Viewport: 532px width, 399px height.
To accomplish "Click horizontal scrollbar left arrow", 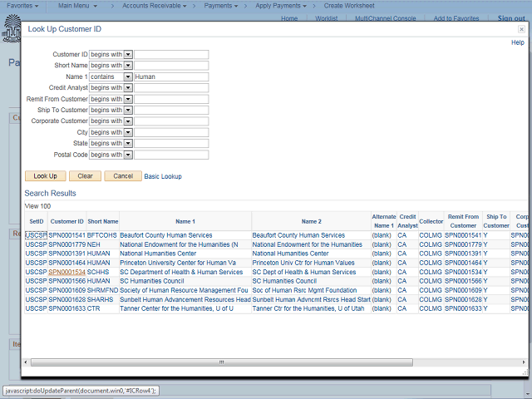I will 26,362.
